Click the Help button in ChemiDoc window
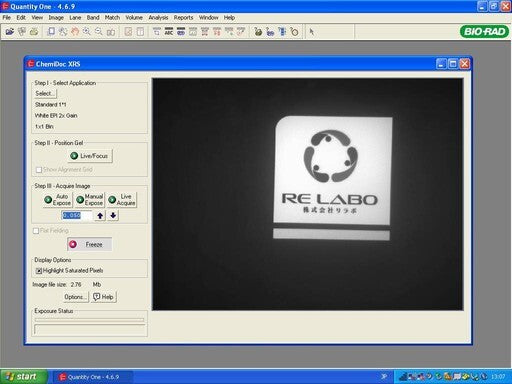The height and width of the screenshot is (384, 512). click(x=103, y=297)
